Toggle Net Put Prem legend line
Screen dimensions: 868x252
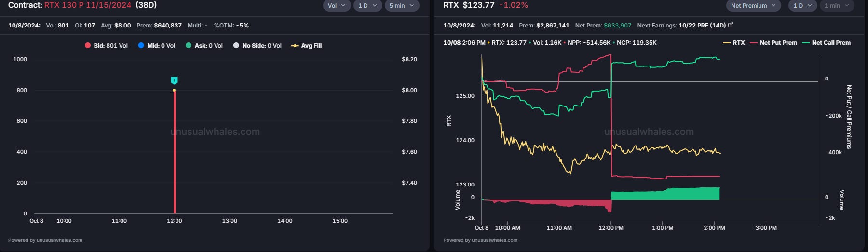(x=773, y=43)
